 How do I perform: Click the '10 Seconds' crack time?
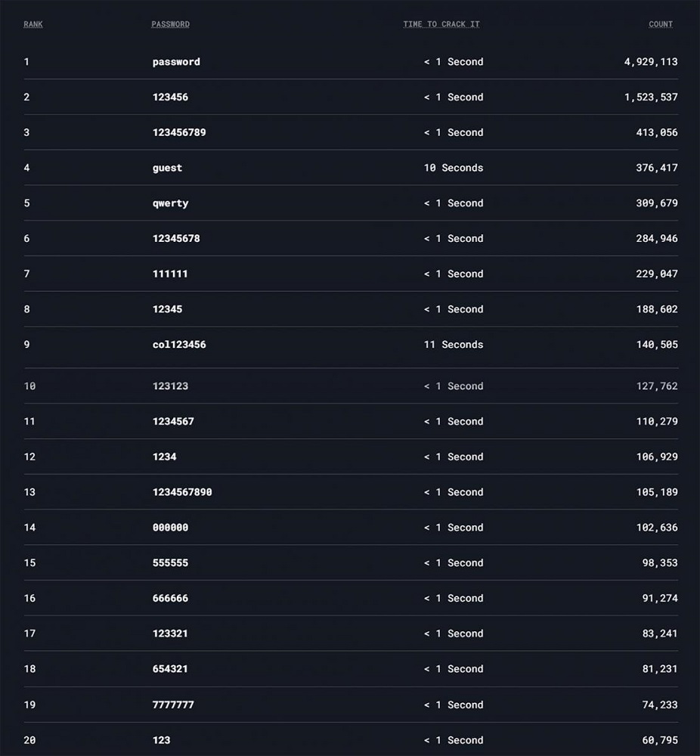453,168
